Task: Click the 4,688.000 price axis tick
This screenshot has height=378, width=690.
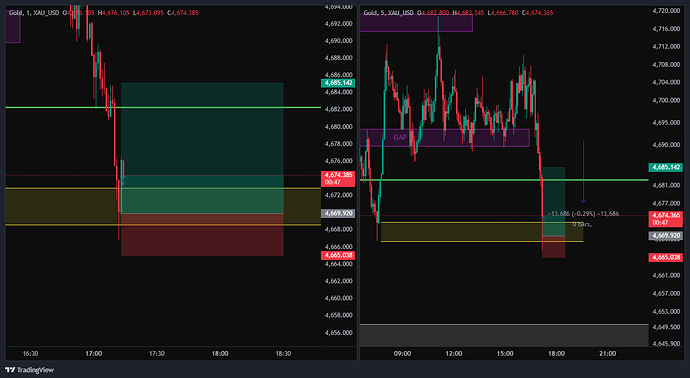Action: [338, 58]
